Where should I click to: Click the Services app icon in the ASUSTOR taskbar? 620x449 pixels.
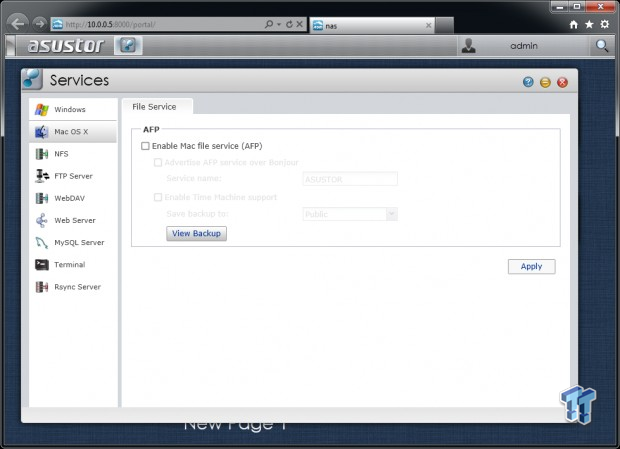(x=128, y=45)
